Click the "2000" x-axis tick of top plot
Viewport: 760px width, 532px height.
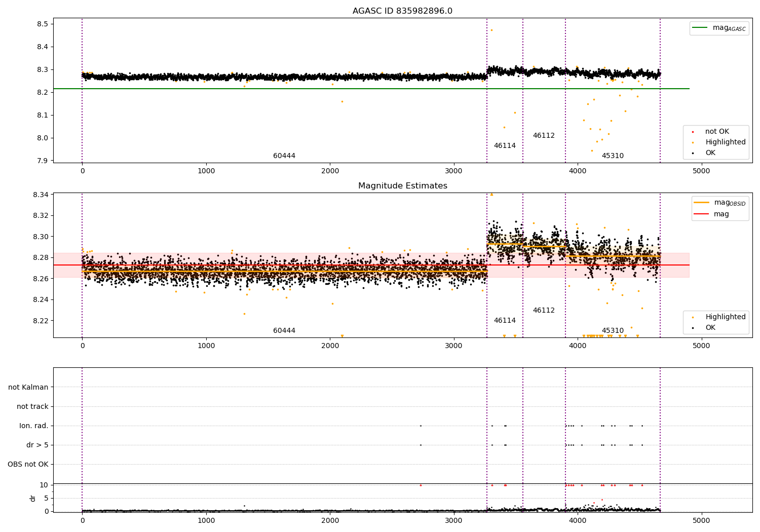[x=330, y=171]
